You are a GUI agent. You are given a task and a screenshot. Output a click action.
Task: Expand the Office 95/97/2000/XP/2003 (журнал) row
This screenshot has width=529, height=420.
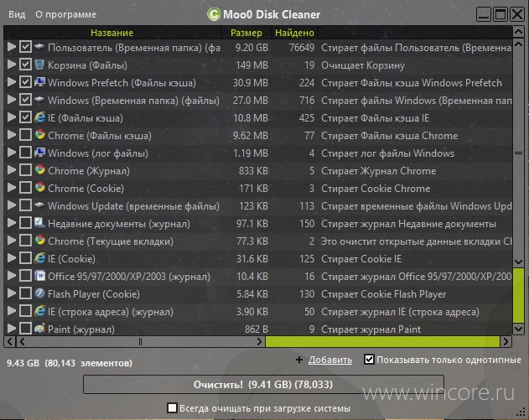pyautogui.click(x=12, y=276)
